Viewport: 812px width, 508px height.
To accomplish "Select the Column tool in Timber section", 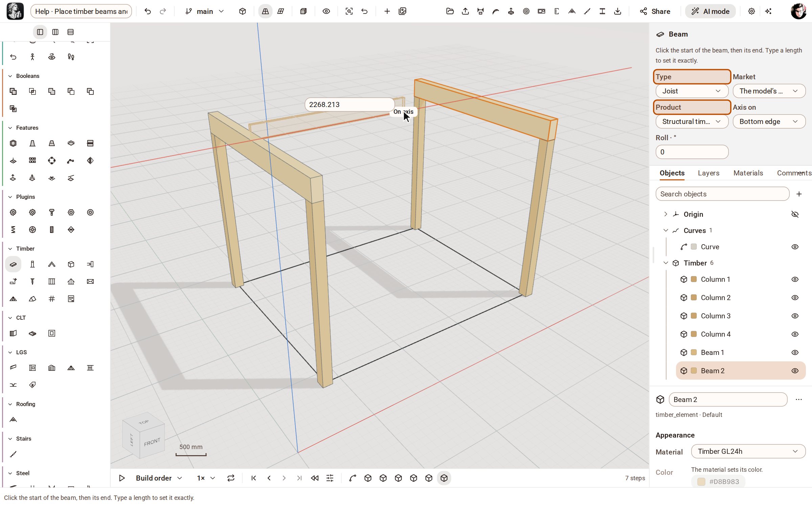I will [32, 264].
